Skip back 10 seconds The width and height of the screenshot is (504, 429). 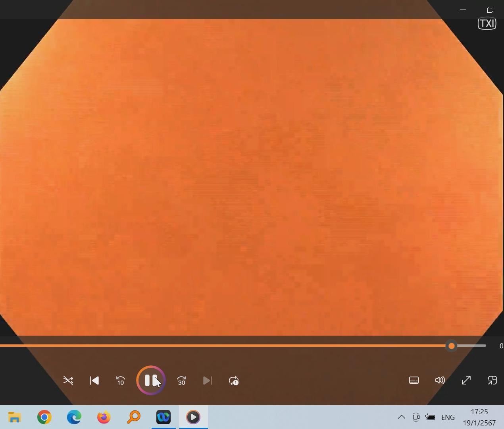point(121,381)
